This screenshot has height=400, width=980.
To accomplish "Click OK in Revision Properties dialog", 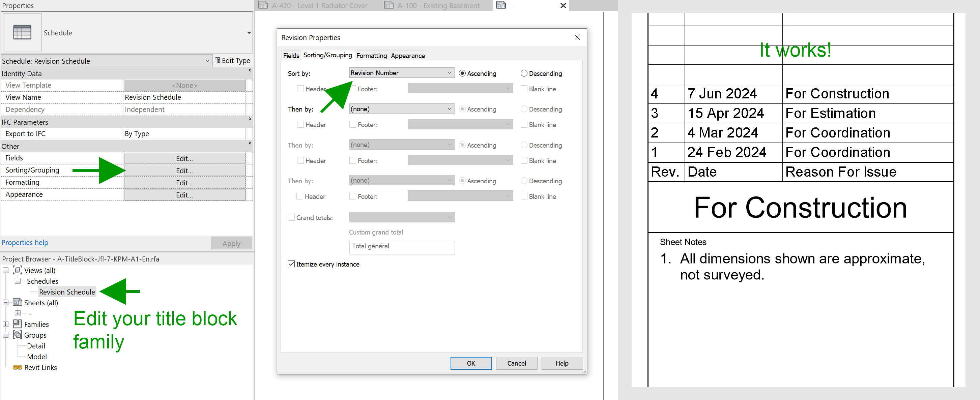I will click(470, 363).
